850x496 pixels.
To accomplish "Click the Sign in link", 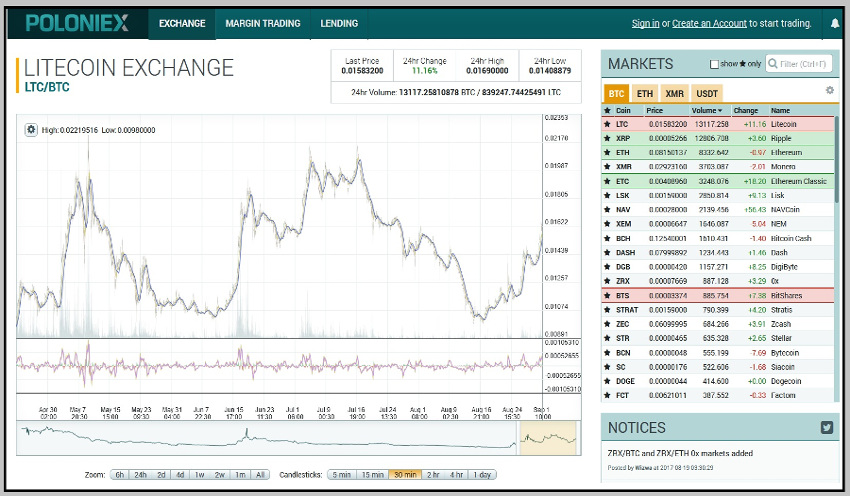I will pyautogui.click(x=646, y=23).
